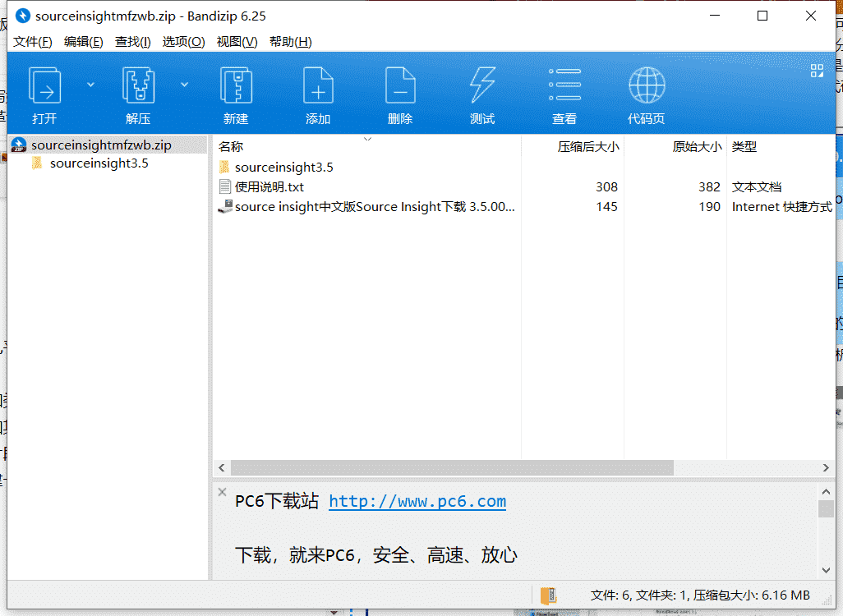Click the Bandizip logo in the title bar
The height and width of the screenshot is (616, 843).
coord(22,16)
